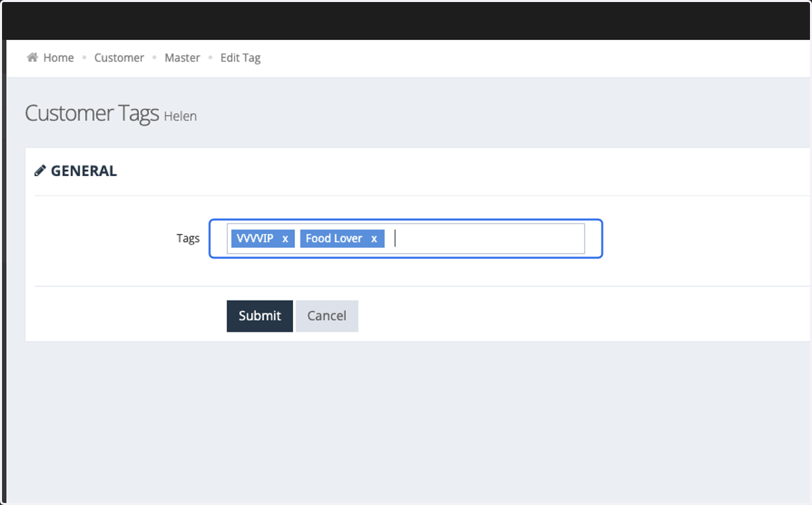Click the pencil icon beside GENERAL
Screen dimensions: 812x505
coord(40,171)
